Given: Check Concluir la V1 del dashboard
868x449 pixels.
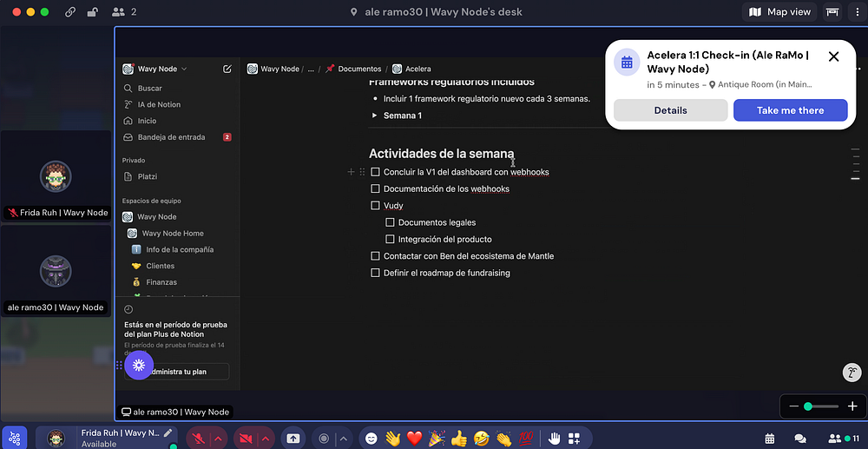Looking at the screenshot, I should click(375, 172).
